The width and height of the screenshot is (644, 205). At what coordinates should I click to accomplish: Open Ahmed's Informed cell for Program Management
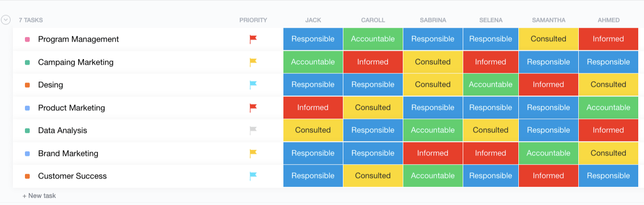click(608, 39)
